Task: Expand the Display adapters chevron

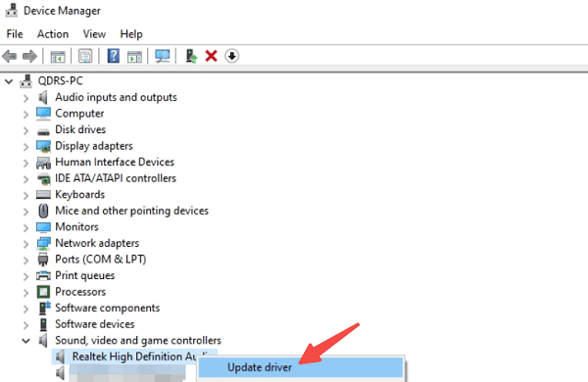Action: tap(25, 147)
